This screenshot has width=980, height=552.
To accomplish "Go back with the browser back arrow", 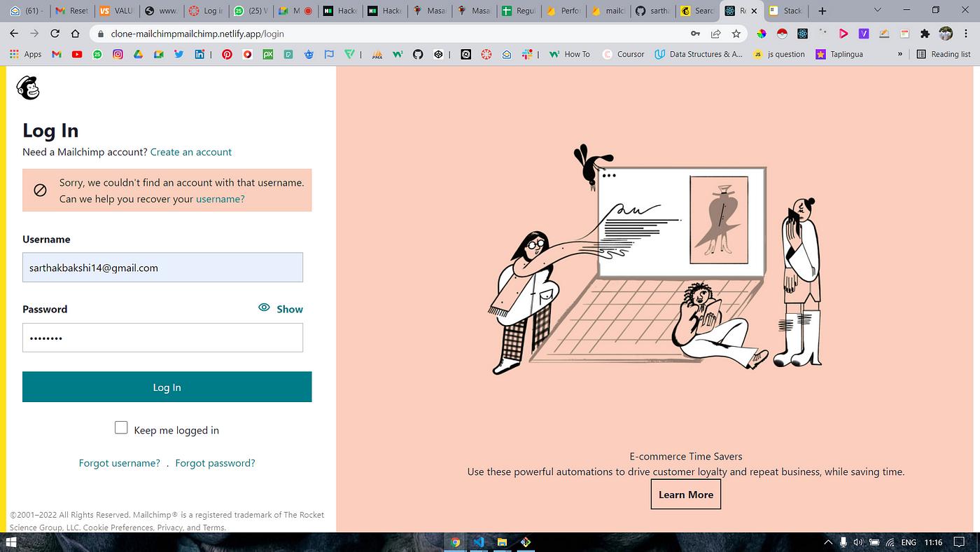I will click(x=14, y=34).
